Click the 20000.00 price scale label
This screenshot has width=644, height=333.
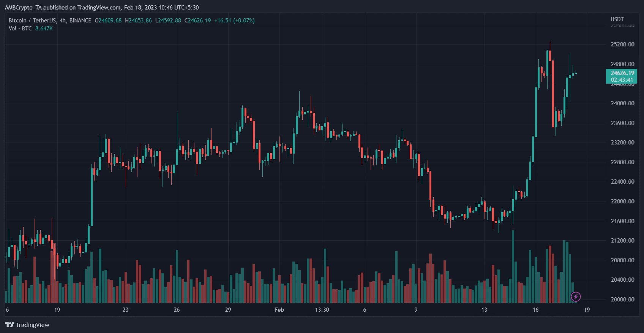pyautogui.click(x=622, y=300)
